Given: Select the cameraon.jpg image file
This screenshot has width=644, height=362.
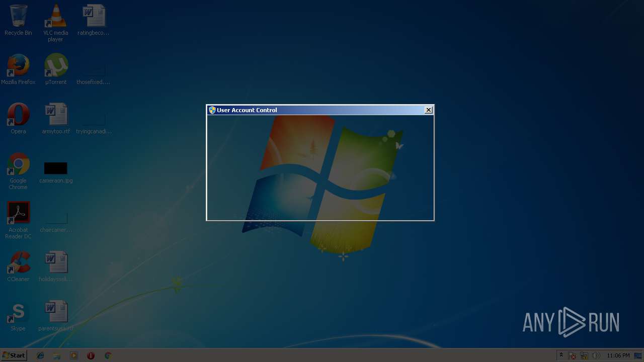Looking at the screenshot, I should point(56,172).
